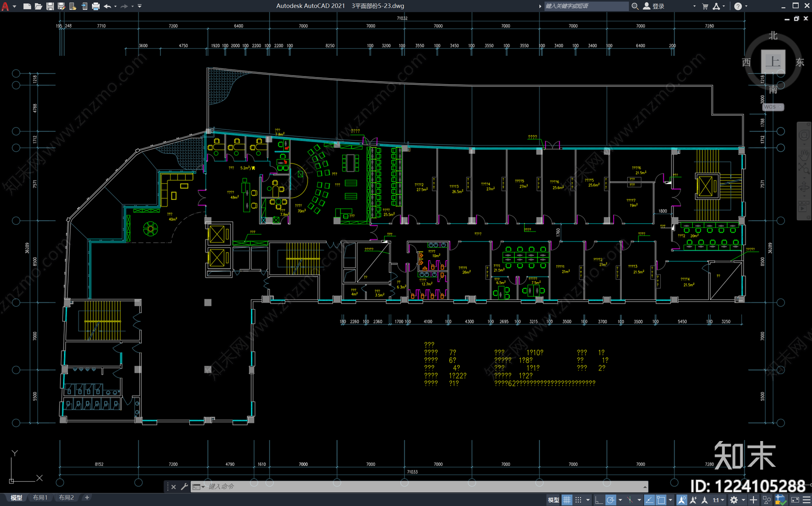Viewport: 812px width, 506px height.
Task: Switch to the 布局2 layout tab
Action: coord(66,498)
